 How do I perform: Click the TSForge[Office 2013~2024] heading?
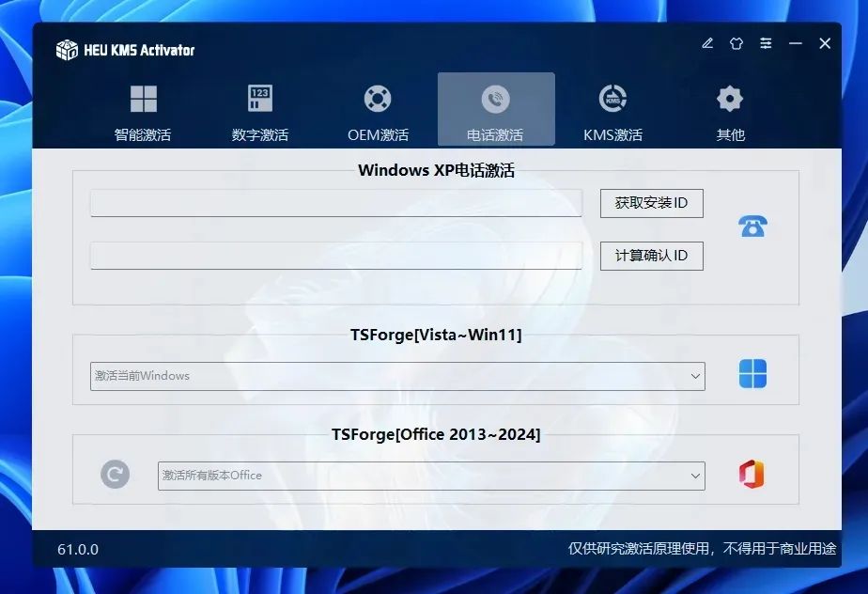click(x=436, y=434)
